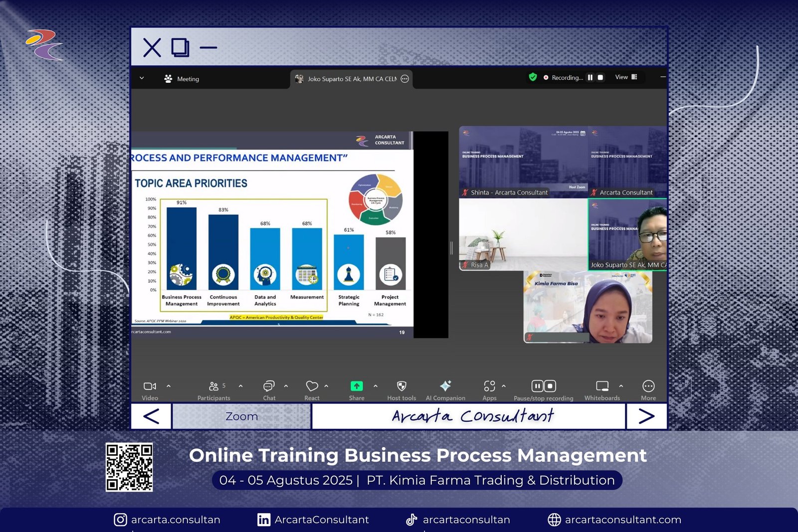Select the Meeting tab
This screenshot has height=532, width=798.
pyautogui.click(x=182, y=79)
